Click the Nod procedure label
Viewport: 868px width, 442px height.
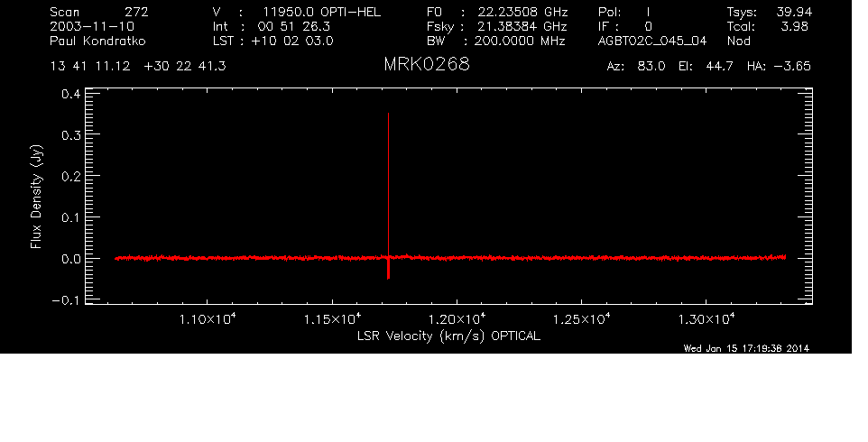point(738,41)
